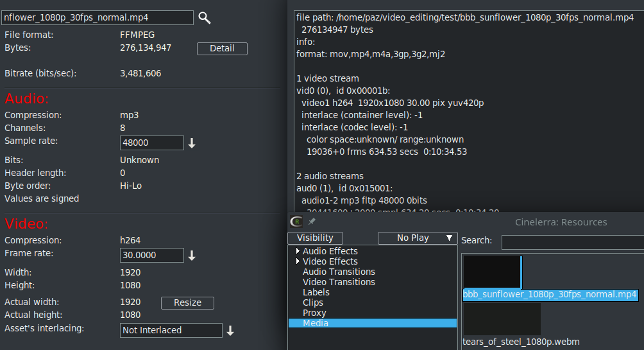644x350 pixels.
Task: Click the Resize button
Action: point(187,302)
